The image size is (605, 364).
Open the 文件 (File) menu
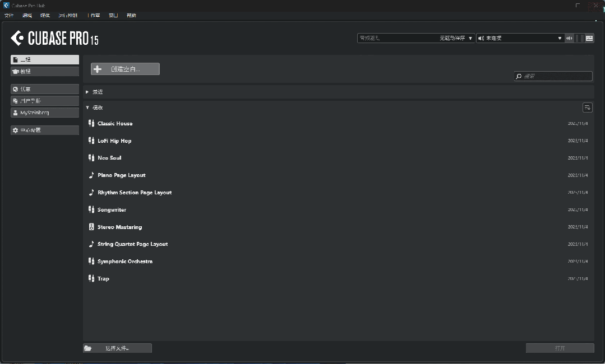pyautogui.click(x=9, y=16)
